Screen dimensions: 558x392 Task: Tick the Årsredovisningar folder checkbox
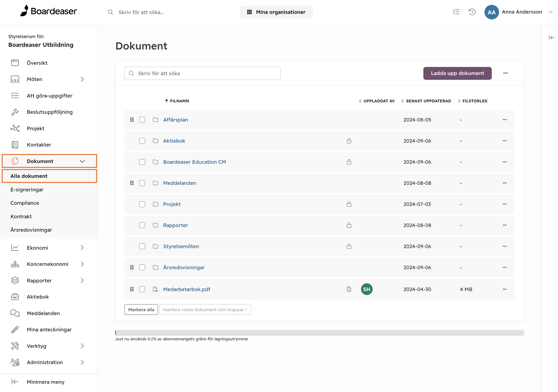[x=142, y=267]
